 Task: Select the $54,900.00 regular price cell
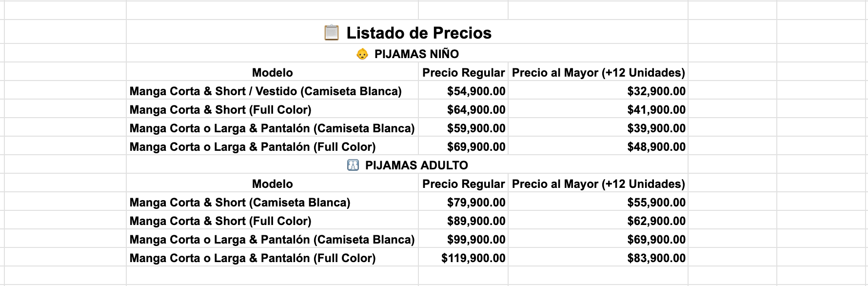476,91
